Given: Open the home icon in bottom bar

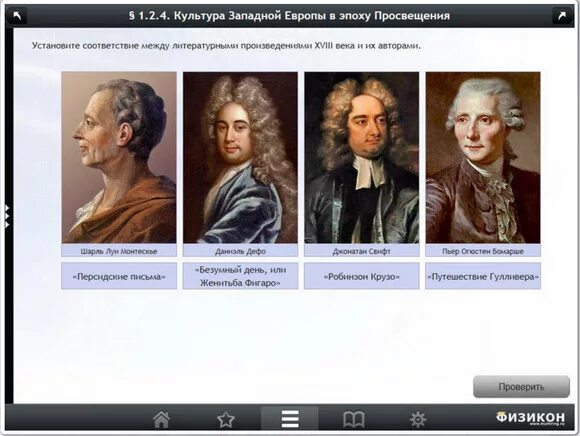Looking at the screenshot, I should [x=162, y=419].
